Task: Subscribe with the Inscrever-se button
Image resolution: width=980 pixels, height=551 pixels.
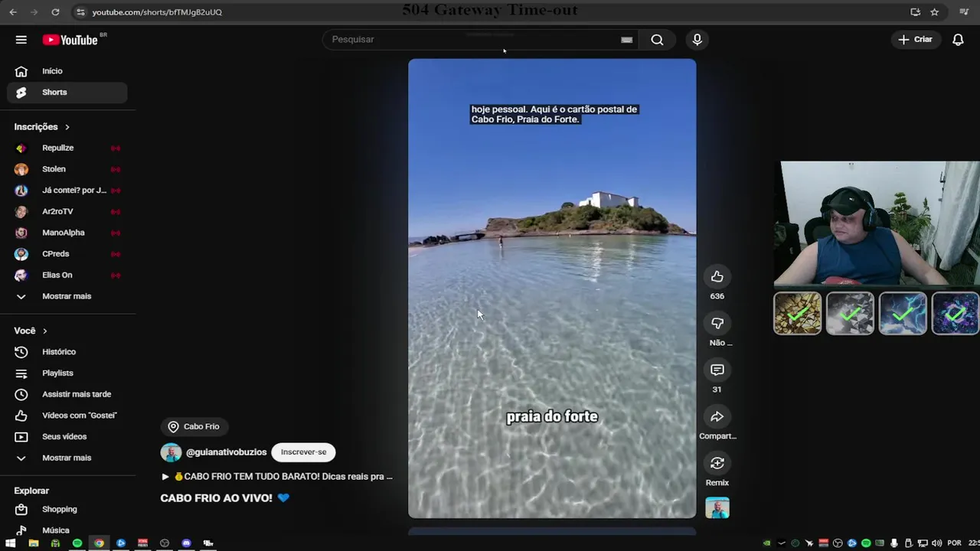Action: pos(303,452)
